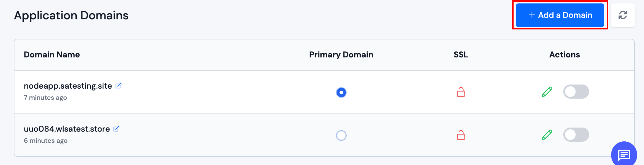Click the Primary Domain column header
Screen dimensions: 644x165
[x=341, y=55]
